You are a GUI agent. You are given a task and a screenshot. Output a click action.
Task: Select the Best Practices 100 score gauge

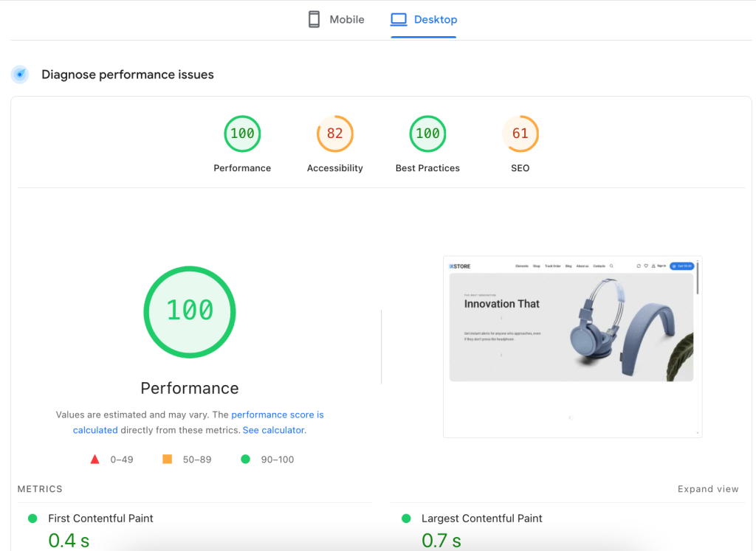(x=427, y=134)
